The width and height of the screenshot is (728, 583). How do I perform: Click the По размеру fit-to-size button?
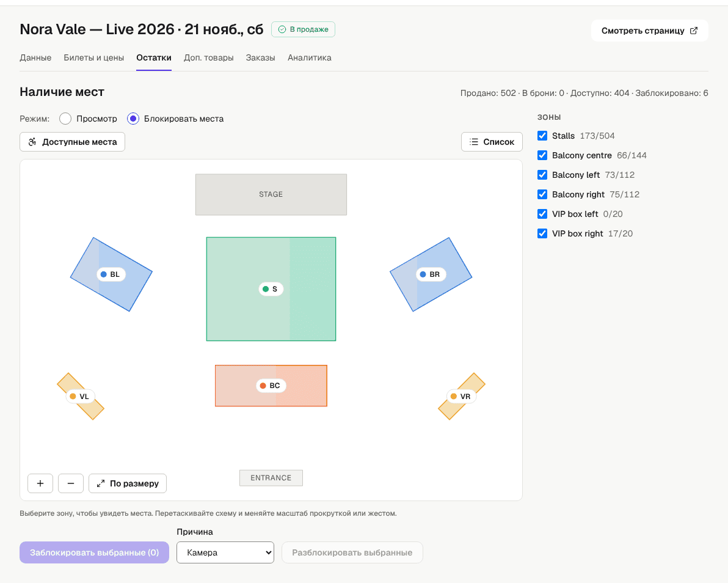pyautogui.click(x=128, y=483)
